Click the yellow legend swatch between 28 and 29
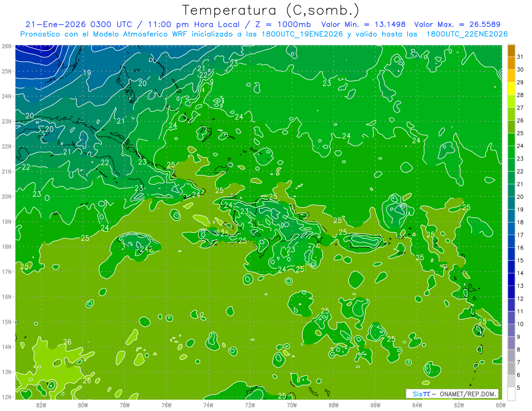The width and height of the screenshot is (532, 411). point(511,89)
